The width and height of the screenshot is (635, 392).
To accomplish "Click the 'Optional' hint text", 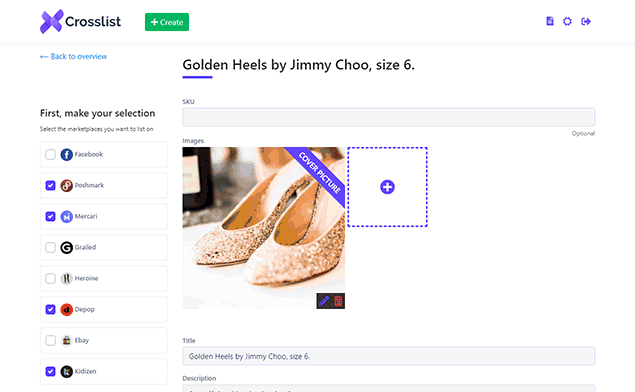I will [583, 133].
